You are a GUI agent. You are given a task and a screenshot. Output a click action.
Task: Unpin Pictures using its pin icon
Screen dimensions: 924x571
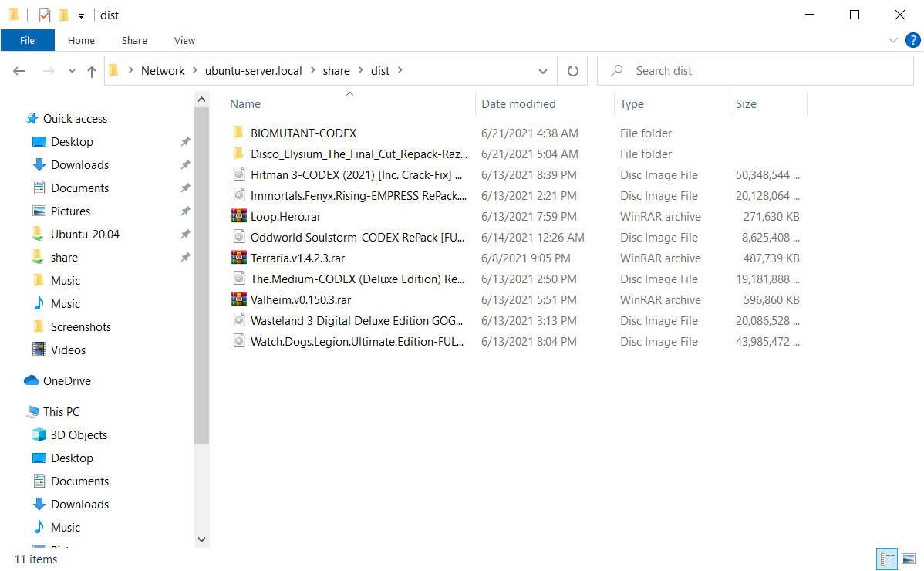[x=186, y=211]
